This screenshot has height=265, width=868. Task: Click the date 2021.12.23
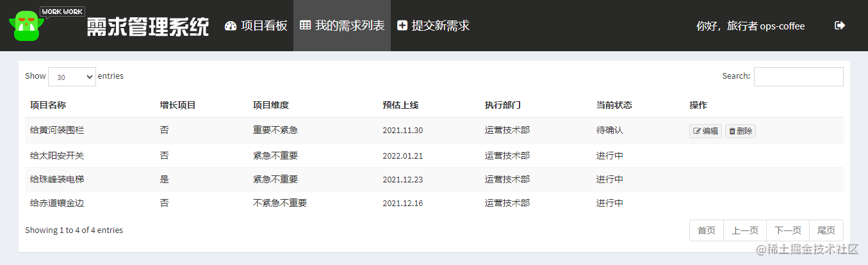tap(403, 180)
